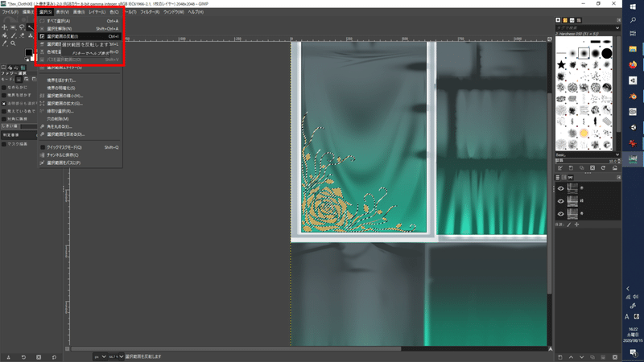The width and height of the screenshot is (644, 362).
Task: Choose 境界をぼかす(T)... menu entry
Action: (x=79, y=80)
